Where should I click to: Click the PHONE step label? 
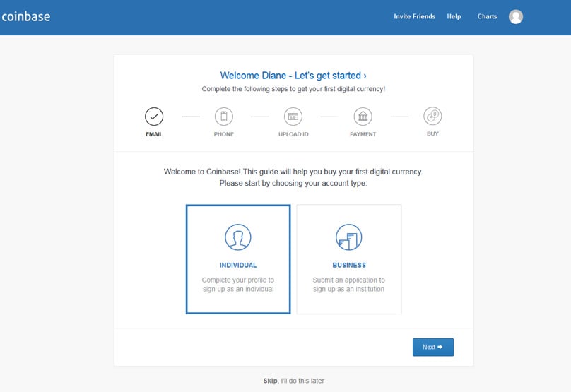coord(223,134)
